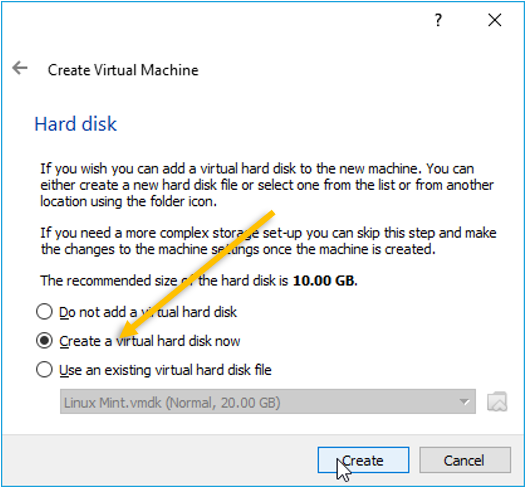
Task: Click the orange annotation arrow
Action: tap(197, 274)
